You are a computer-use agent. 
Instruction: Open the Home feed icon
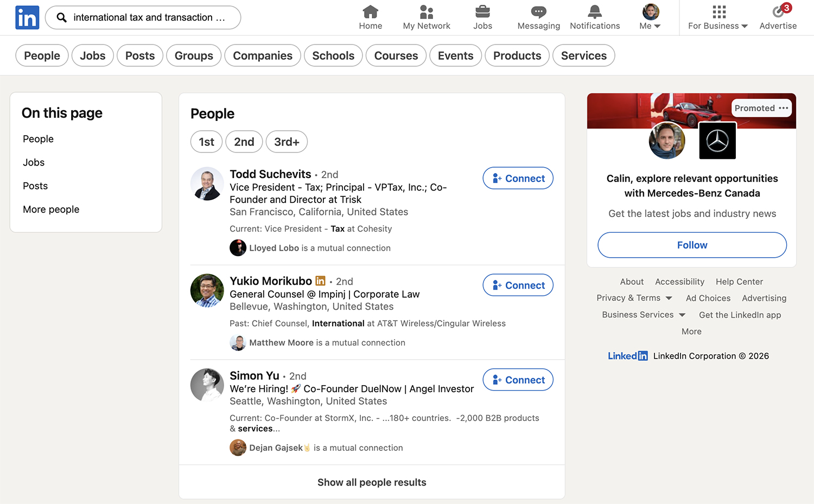pyautogui.click(x=370, y=12)
